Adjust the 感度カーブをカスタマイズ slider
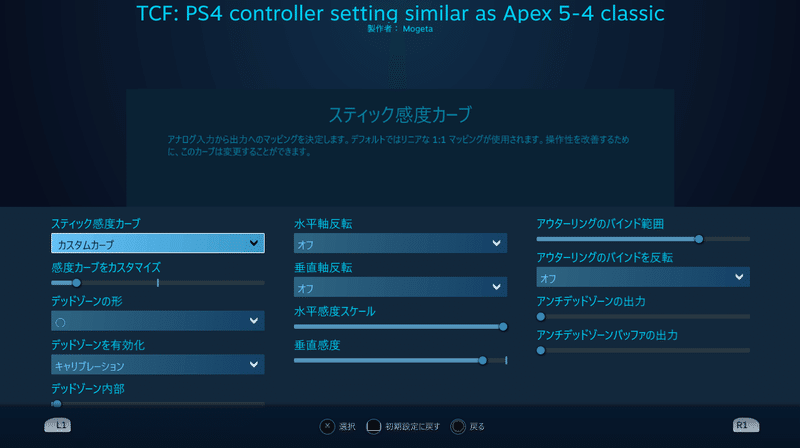 76,283
